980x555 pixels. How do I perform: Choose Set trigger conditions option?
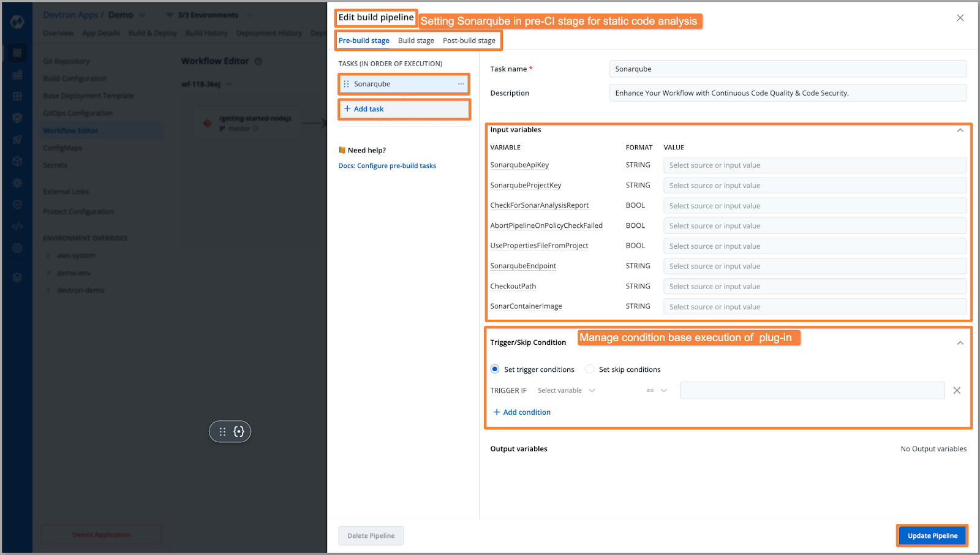pyautogui.click(x=495, y=369)
